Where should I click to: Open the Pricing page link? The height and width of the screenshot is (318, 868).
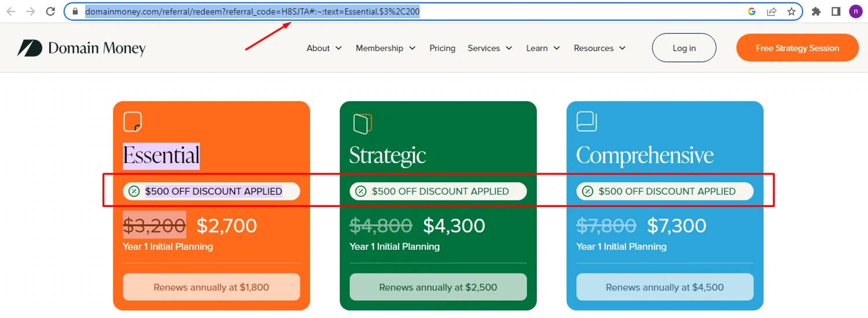point(442,48)
